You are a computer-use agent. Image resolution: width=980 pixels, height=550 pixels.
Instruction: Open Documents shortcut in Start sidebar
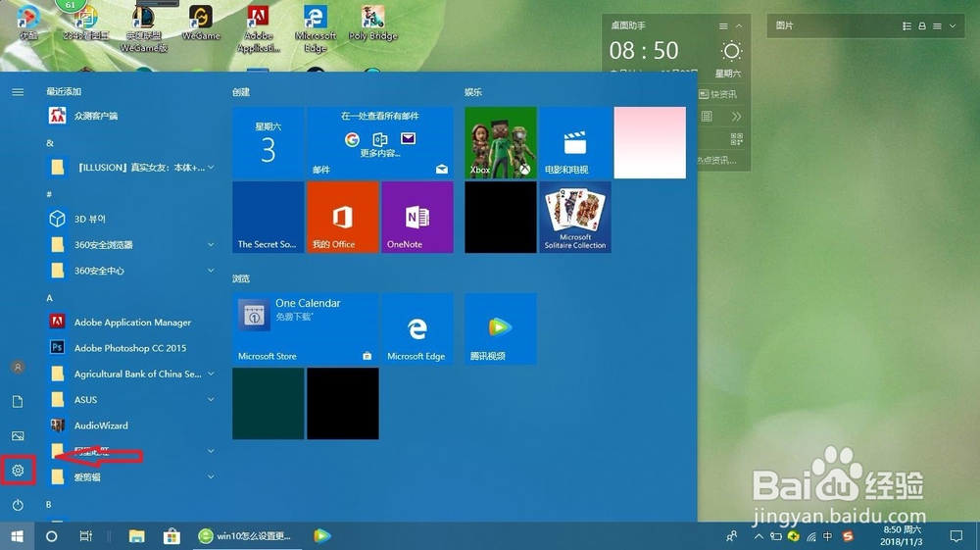pos(18,401)
